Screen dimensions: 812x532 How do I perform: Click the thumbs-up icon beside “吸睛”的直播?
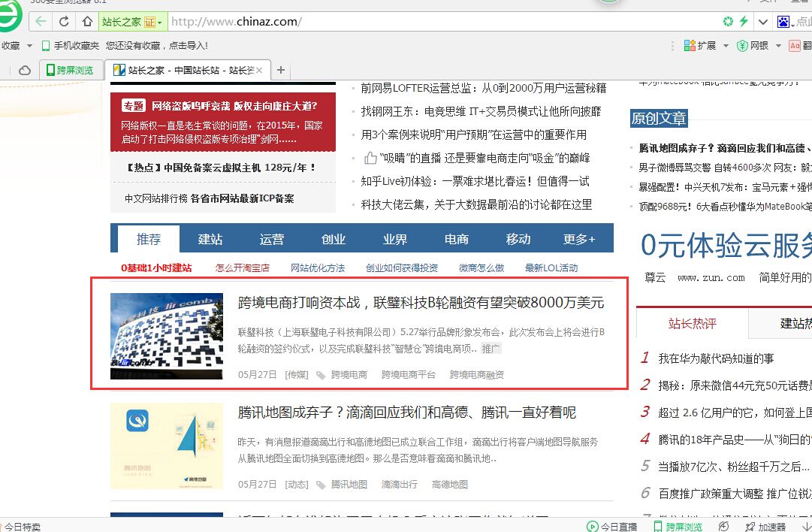[370, 158]
